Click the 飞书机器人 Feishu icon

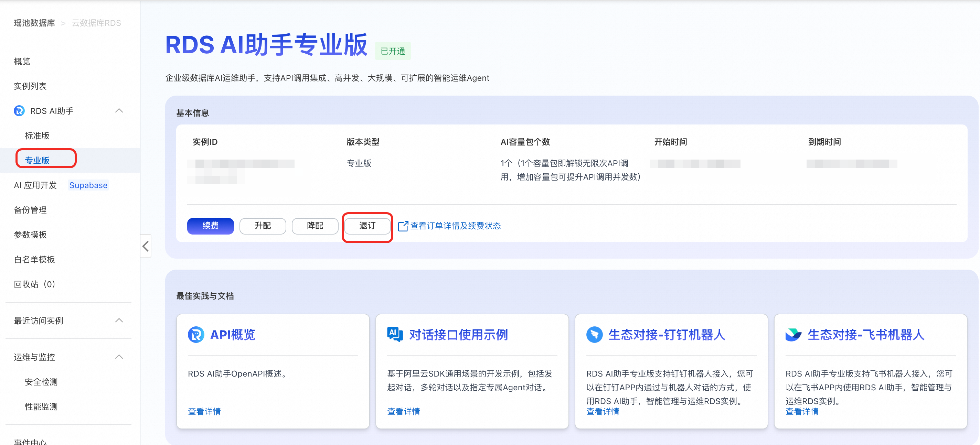[793, 335]
